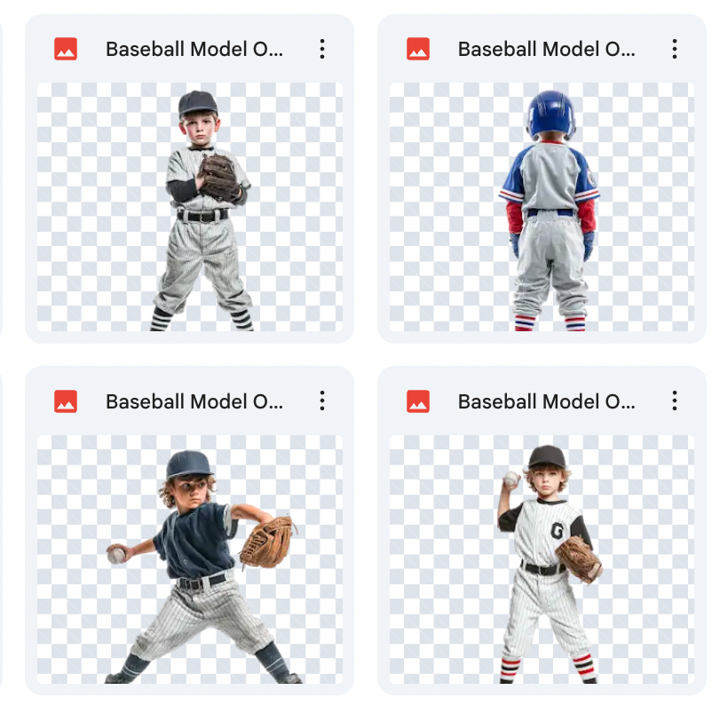Image resolution: width=728 pixels, height=714 pixels.
Task: Open the thumbnail of the player seen from behind
Action: (542, 207)
